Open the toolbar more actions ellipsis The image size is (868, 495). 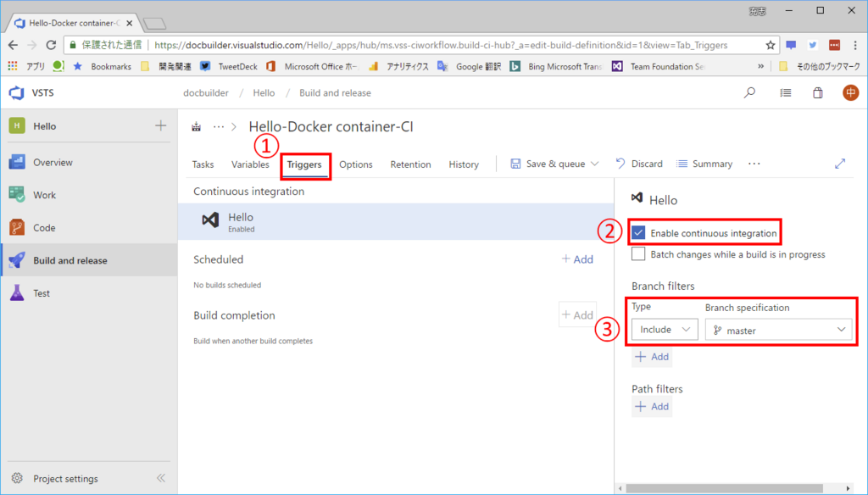[754, 164]
